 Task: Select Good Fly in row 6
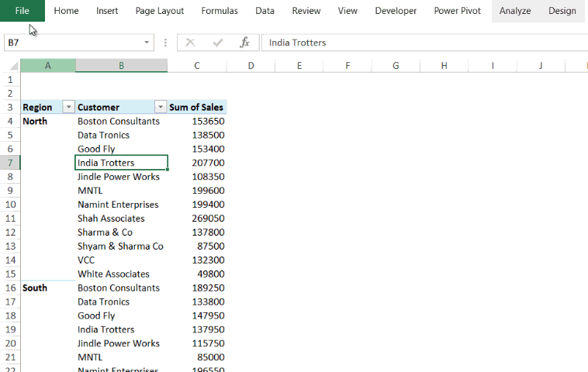pyautogui.click(x=122, y=149)
